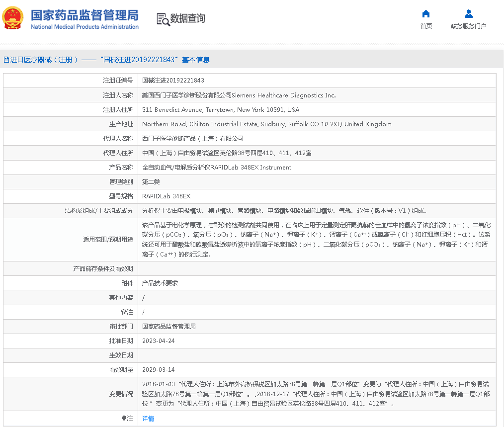
Task: Click the 基本信息 page heading text
Action: [195, 60]
